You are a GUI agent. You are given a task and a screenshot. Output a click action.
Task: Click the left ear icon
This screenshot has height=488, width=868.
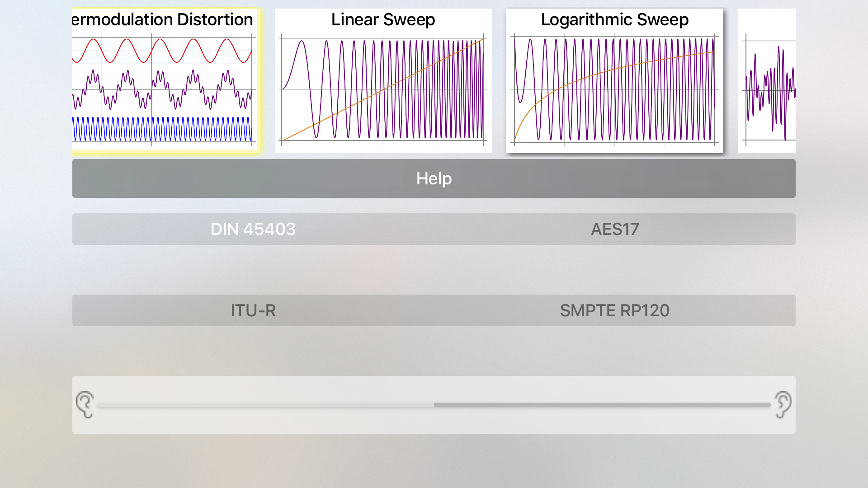point(85,405)
